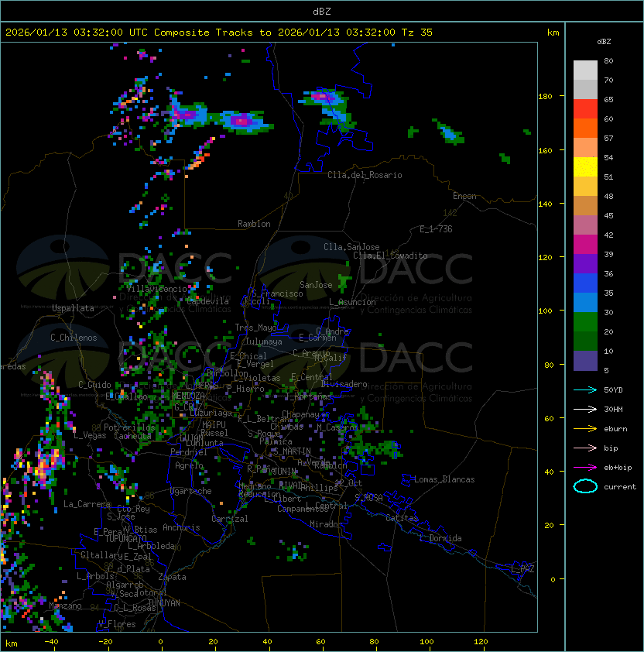Click the 'Clla.del_Rosario' place label
644x652 pixels.
click(x=365, y=175)
